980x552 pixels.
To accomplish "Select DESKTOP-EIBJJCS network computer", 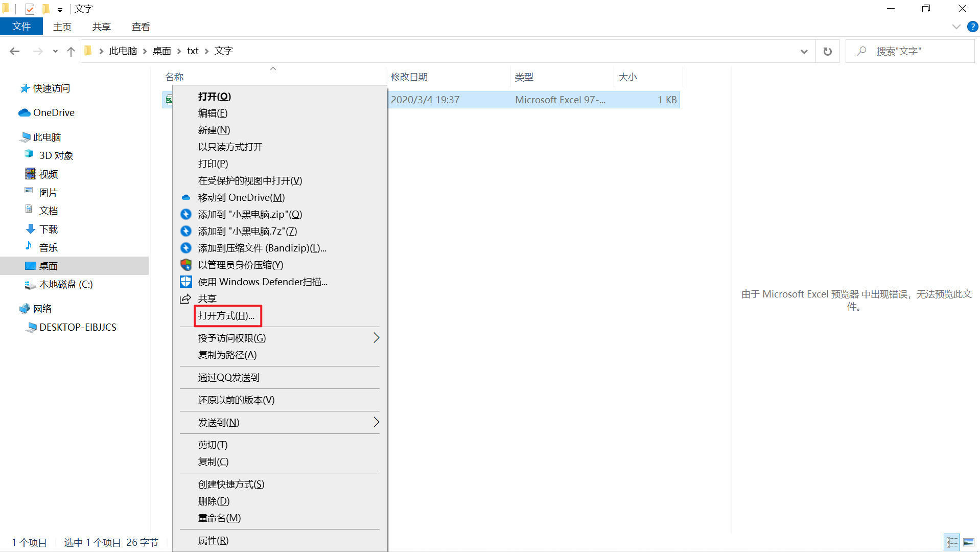I will click(78, 327).
